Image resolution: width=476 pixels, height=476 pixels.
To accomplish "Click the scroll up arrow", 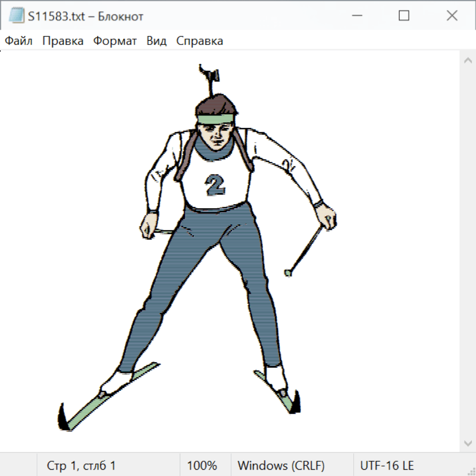I will coord(468,61).
